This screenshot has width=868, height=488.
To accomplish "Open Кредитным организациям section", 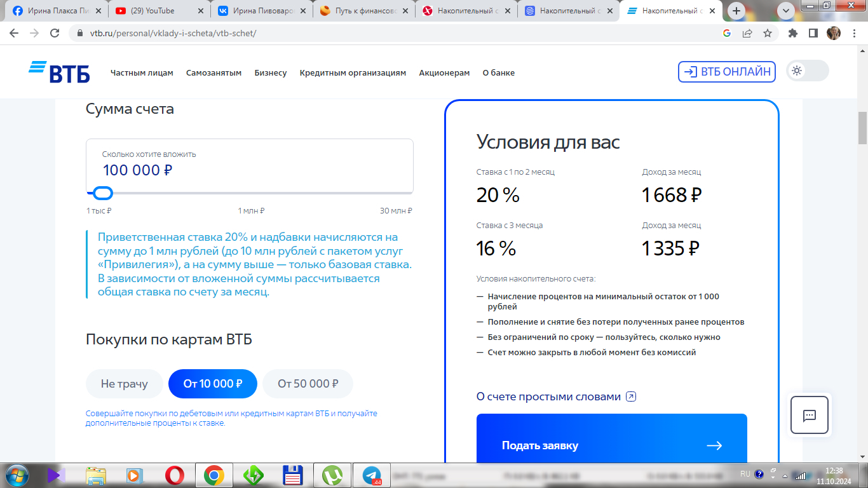I will (353, 73).
